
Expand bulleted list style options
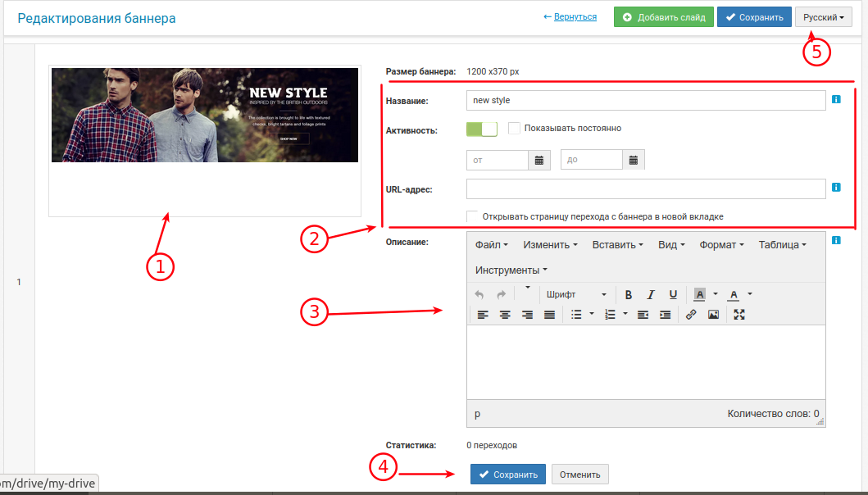point(591,314)
